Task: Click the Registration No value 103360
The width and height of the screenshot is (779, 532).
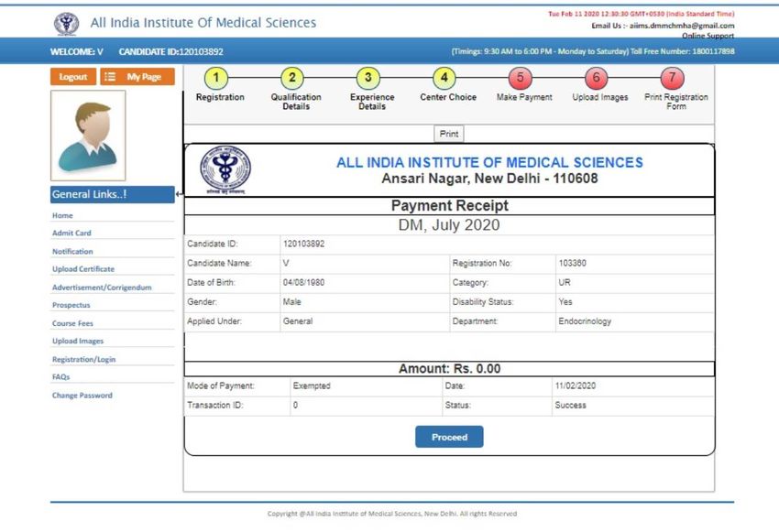Action: click(x=572, y=263)
